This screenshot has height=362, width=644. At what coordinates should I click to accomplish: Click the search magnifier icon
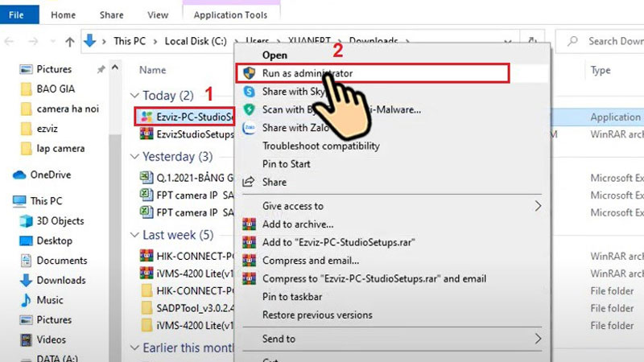point(572,41)
